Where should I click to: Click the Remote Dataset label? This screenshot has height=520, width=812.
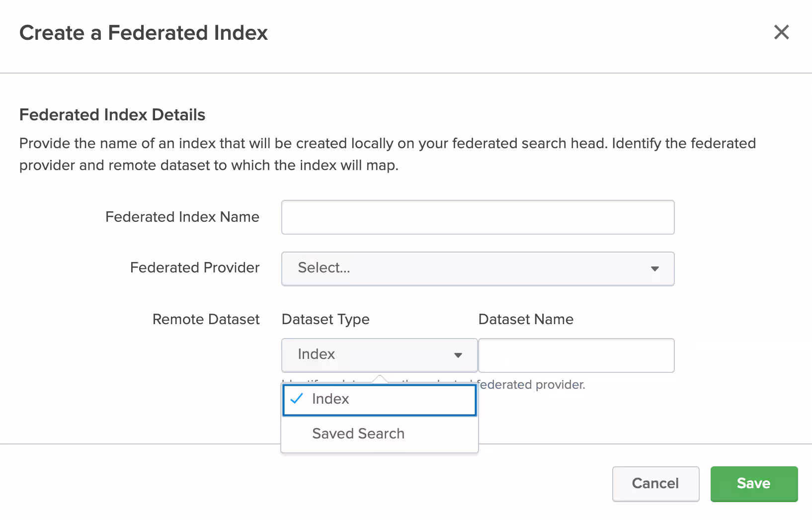[x=206, y=319]
